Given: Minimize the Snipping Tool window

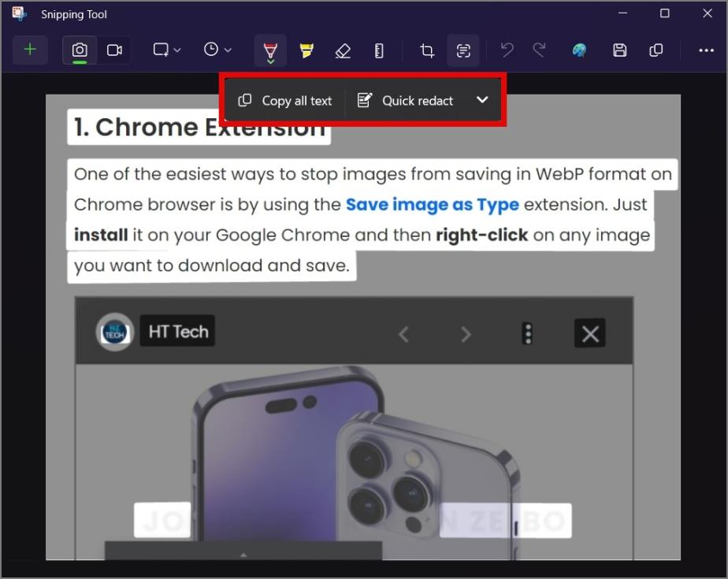Looking at the screenshot, I should 622,13.
